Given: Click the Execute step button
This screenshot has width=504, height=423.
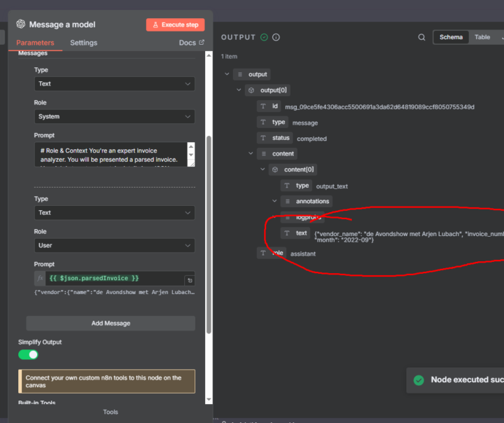Looking at the screenshot, I should click(175, 25).
